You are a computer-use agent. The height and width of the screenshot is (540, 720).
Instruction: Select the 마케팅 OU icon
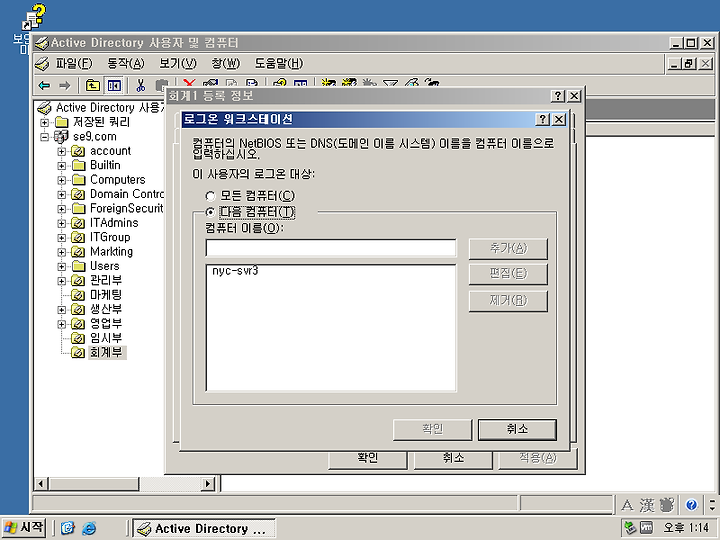point(79,295)
